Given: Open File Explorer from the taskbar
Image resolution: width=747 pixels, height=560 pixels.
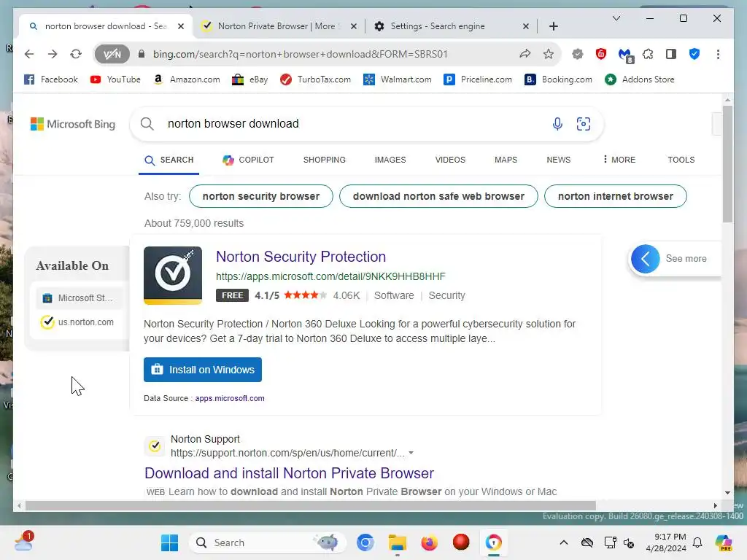Looking at the screenshot, I should [x=398, y=542].
